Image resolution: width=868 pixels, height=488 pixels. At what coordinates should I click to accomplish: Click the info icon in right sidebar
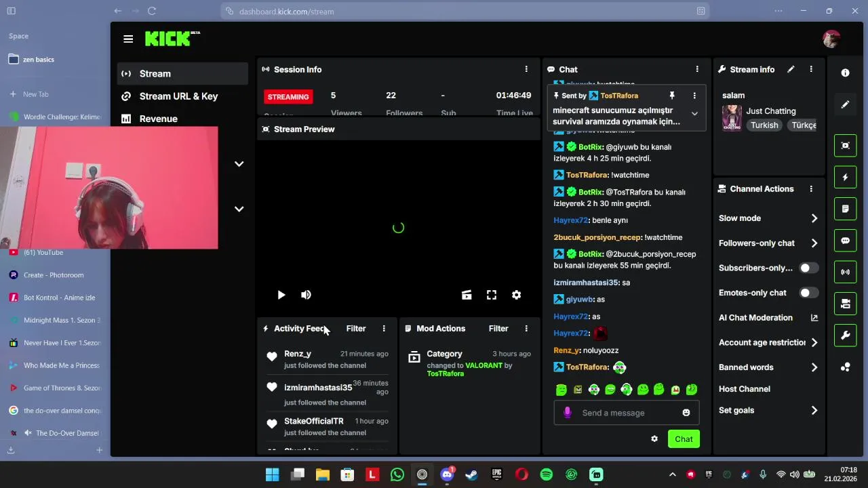pyautogui.click(x=845, y=73)
